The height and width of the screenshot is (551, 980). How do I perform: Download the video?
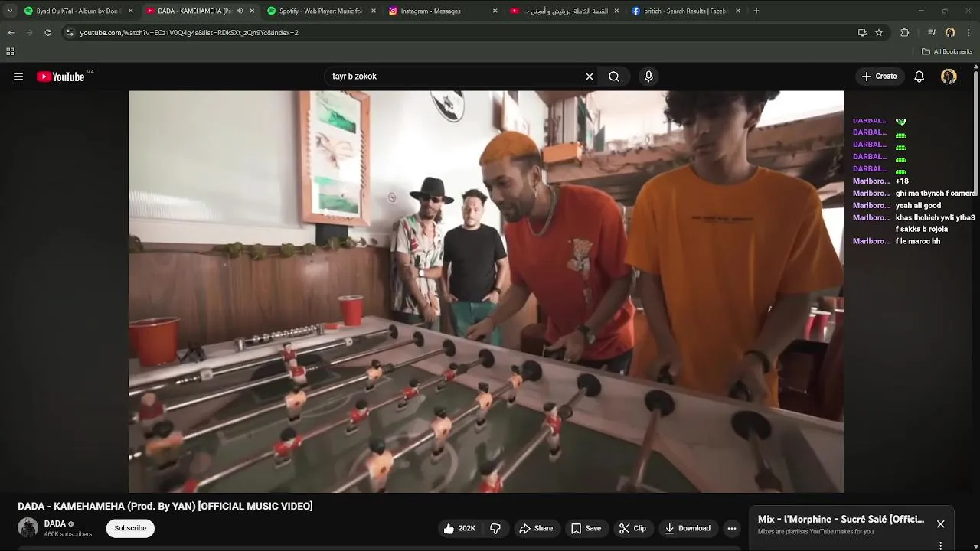(688, 528)
